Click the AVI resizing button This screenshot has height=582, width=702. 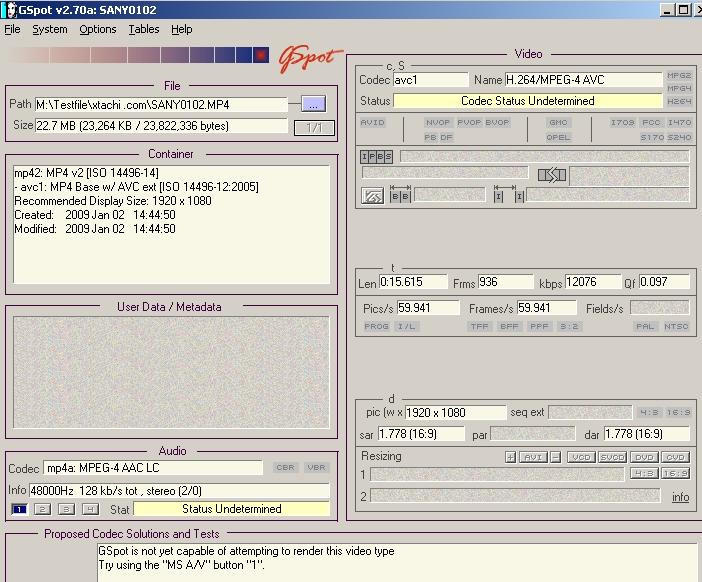coord(533,457)
